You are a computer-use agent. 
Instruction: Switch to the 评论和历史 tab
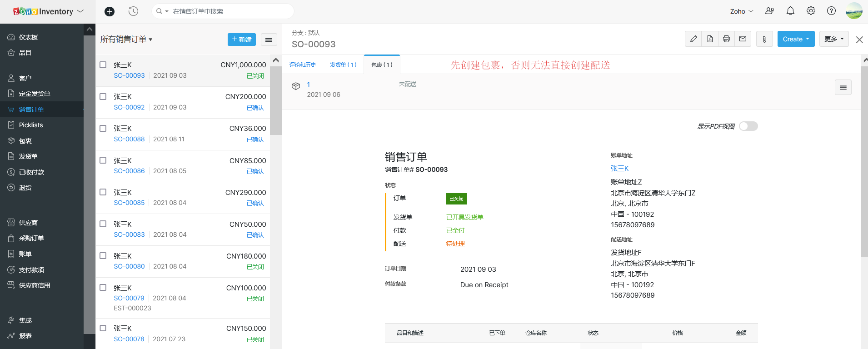click(303, 65)
